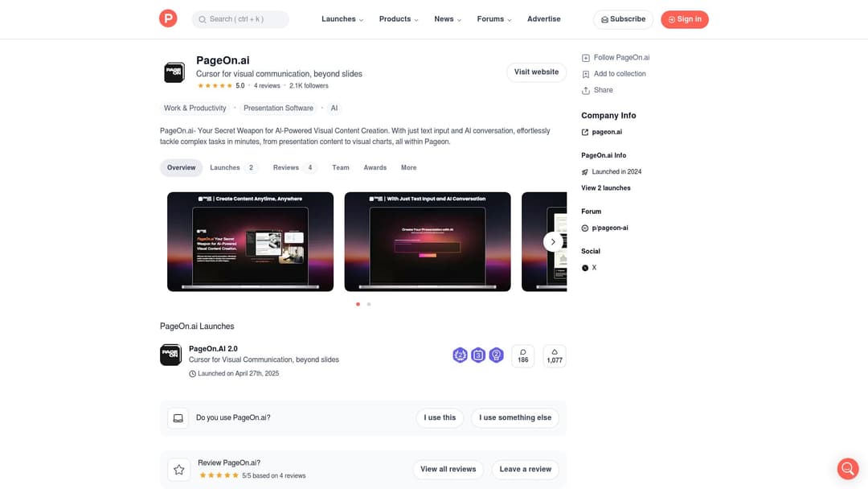
Task: Click the Add to collection text
Action: pyautogui.click(x=620, y=74)
